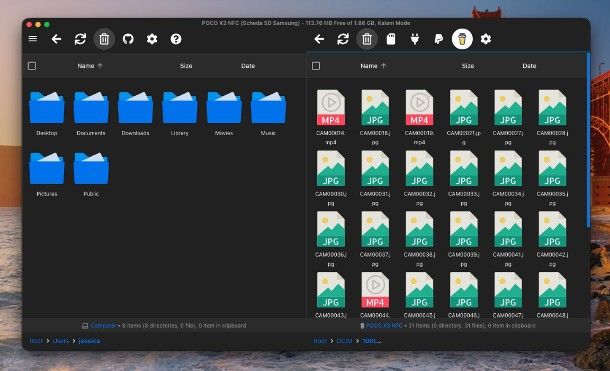
Task: Toggle select-all checkbox in phone pane
Action: click(316, 66)
